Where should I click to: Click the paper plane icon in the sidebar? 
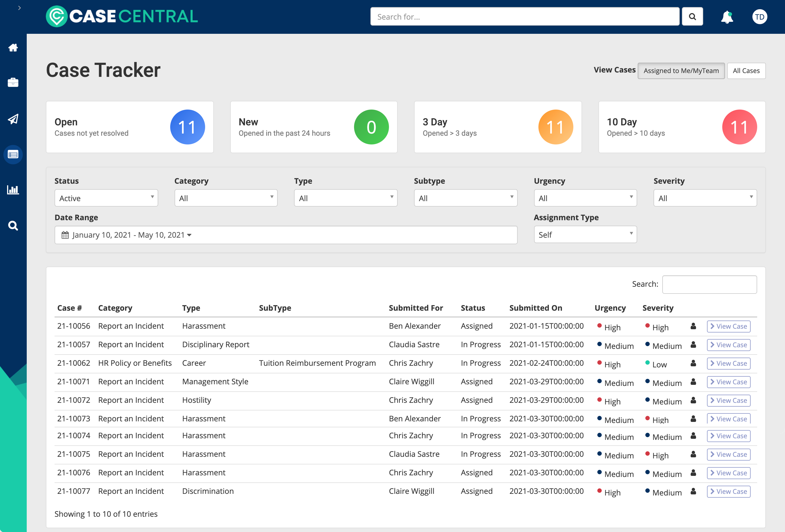[13, 119]
